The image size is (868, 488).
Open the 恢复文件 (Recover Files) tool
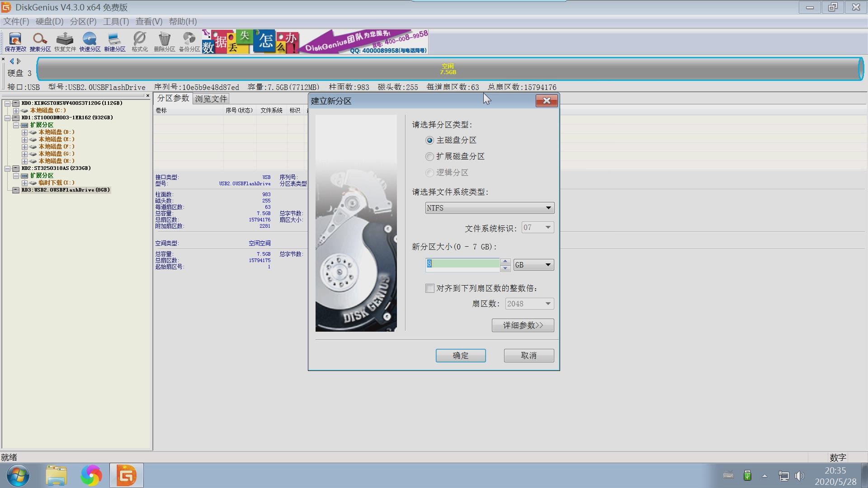(65, 42)
